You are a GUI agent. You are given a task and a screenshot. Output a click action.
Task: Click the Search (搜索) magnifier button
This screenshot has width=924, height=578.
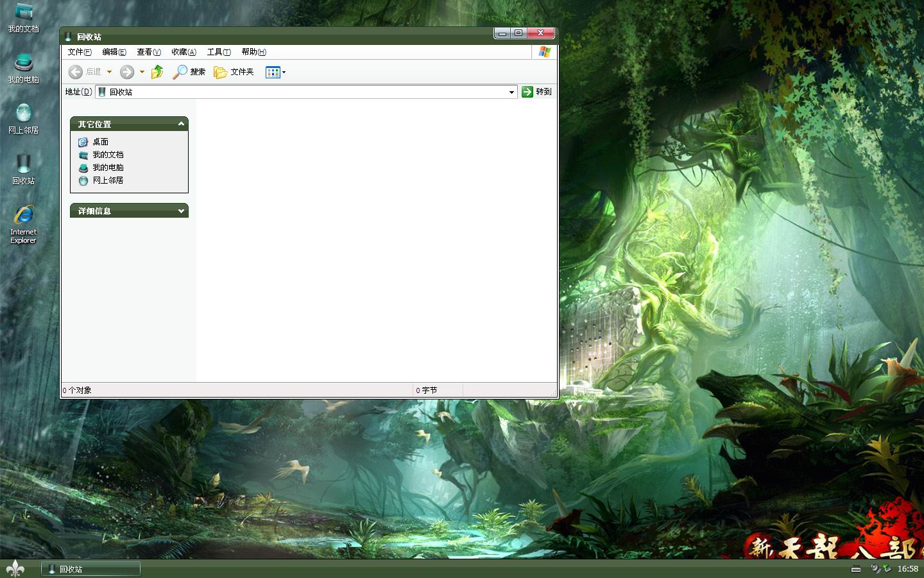click(x=189, y=72)
